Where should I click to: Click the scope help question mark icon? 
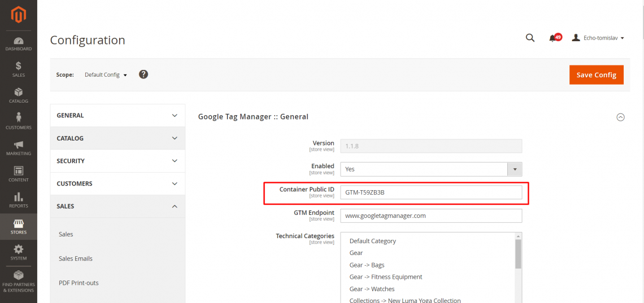143,74
